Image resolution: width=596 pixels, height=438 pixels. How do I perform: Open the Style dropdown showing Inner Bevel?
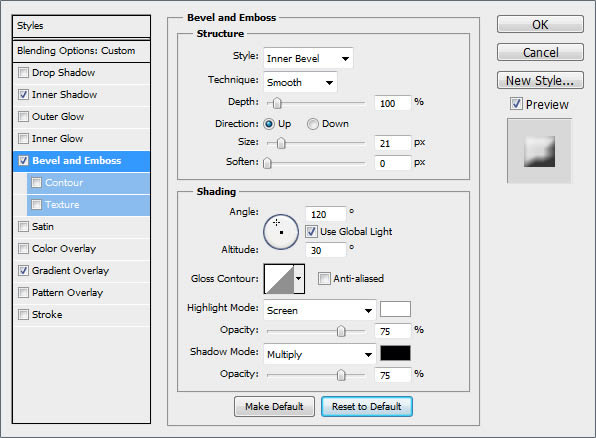(308, 58)
